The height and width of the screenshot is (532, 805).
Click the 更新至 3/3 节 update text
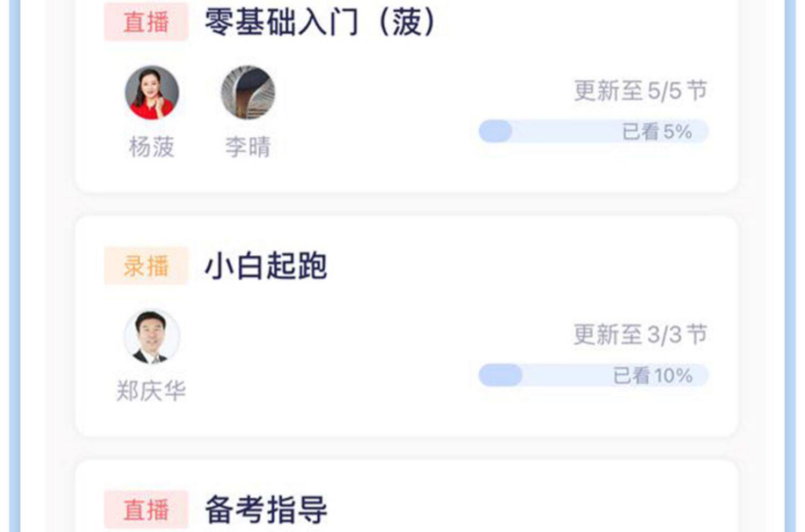coord(640,335)
